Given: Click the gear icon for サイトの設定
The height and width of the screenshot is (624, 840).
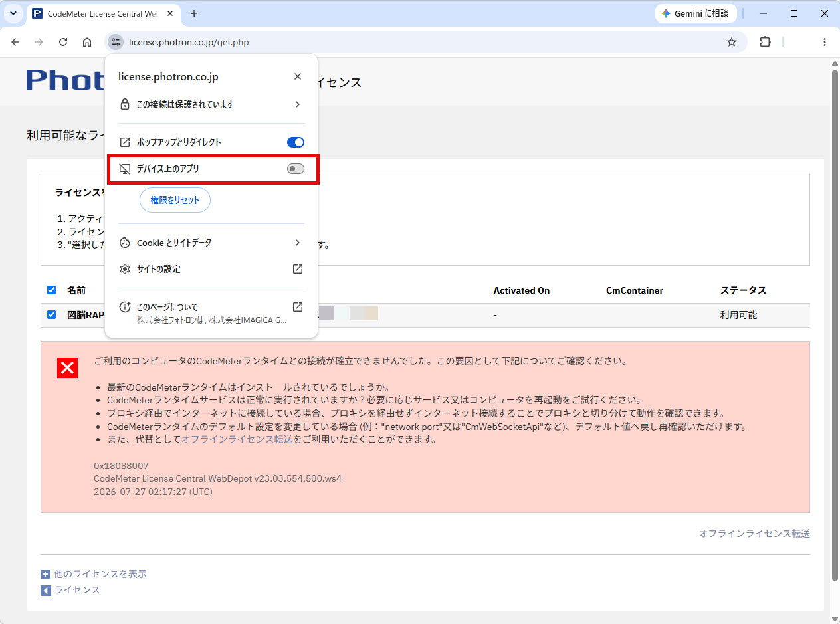Looking at the screenshot, I should [124, 269].
